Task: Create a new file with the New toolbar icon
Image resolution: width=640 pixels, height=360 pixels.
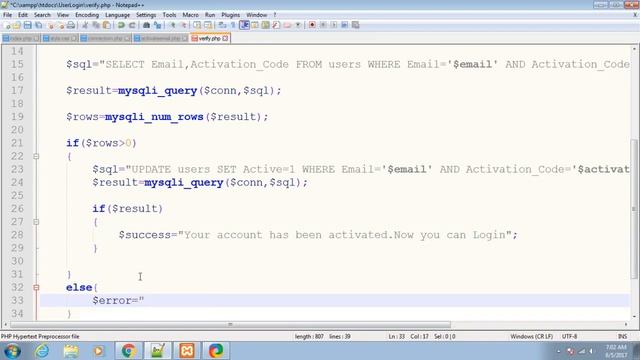Action: (7, 25)
